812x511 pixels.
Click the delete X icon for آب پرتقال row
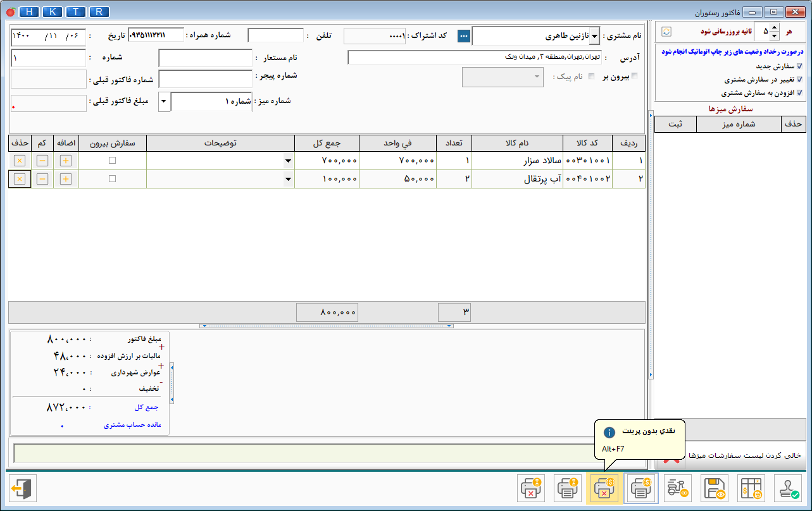[x=19, y=179]
